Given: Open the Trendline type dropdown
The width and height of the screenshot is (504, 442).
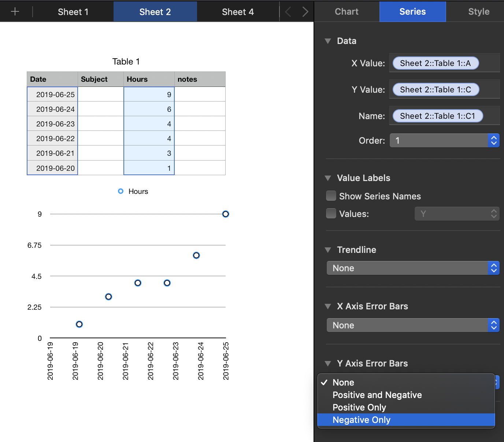Looking at the screenshot, I should tap(412, 268).
